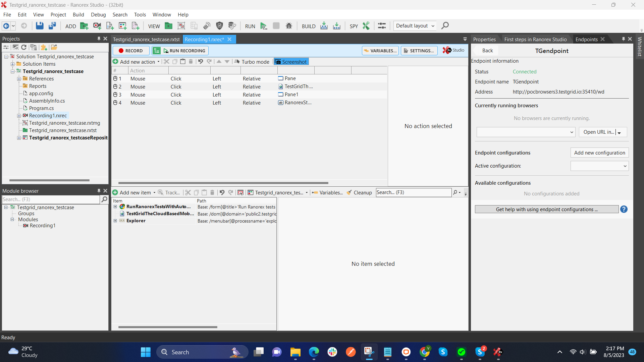The height and width of the screenshot is (362, 644).
Task: Click the add repository icon in ADD group
Action: click(x=122, y=26)
